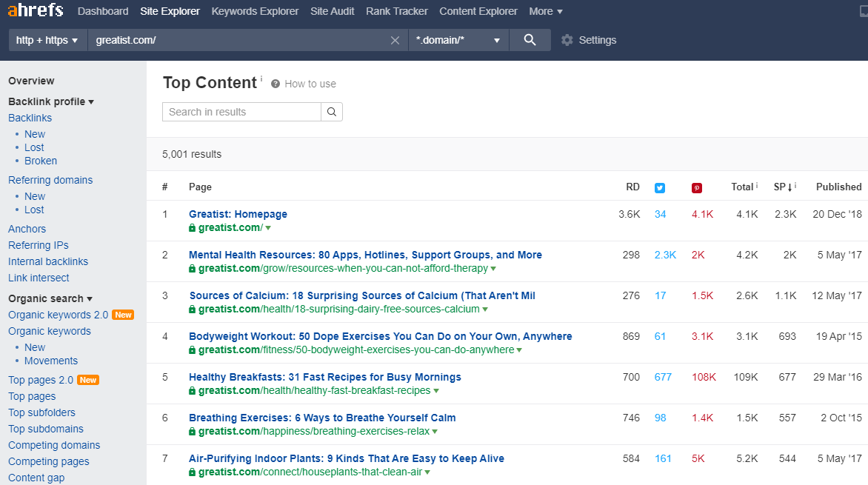Click the info icon next to SP column
The image size is (868, 485).
795,185
